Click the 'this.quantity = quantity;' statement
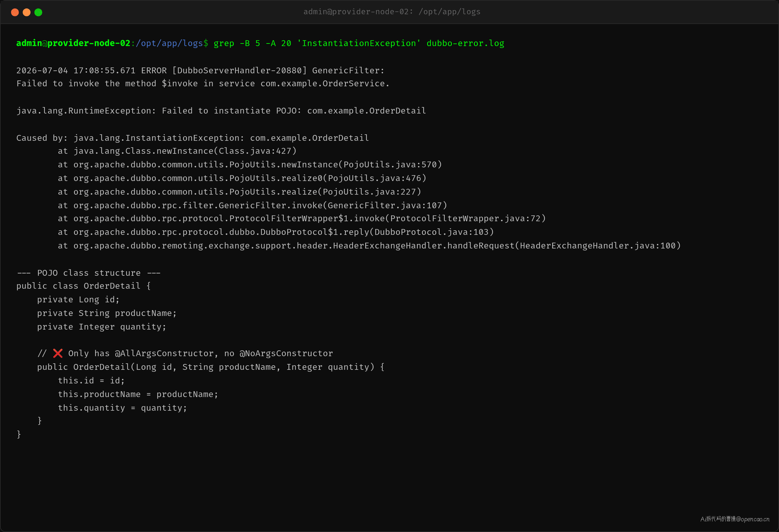The width and height of the screenshot is (779, 532). [122, 408]
